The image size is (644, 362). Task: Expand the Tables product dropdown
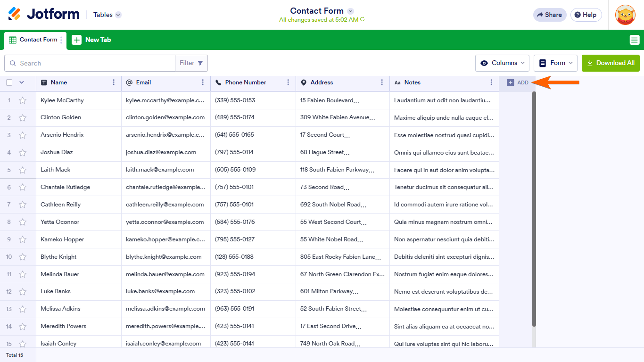click(x=107, y=15)
